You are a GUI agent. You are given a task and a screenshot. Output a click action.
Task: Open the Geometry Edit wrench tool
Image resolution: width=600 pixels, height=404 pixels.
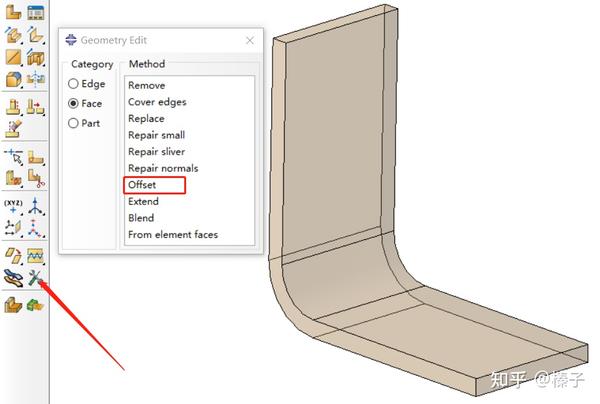click(35, 278)
